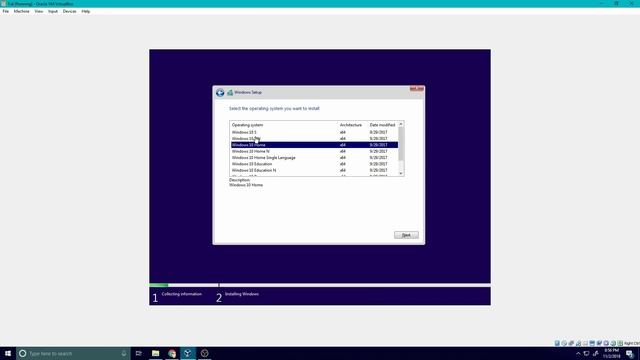Open the VirtualBox File menu
This screenshot has height=360, width=640.
coord(6,11)
